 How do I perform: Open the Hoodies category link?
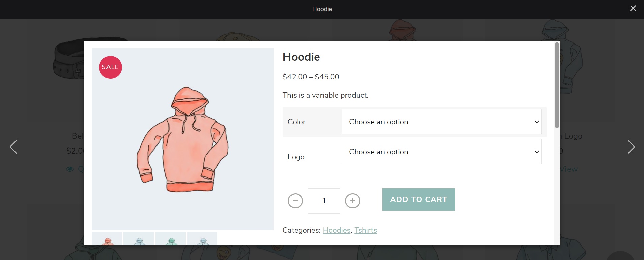(336, 230)
